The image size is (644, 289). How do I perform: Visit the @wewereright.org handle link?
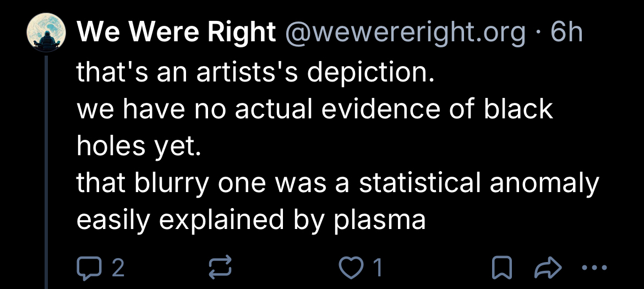tap(405, 34)
